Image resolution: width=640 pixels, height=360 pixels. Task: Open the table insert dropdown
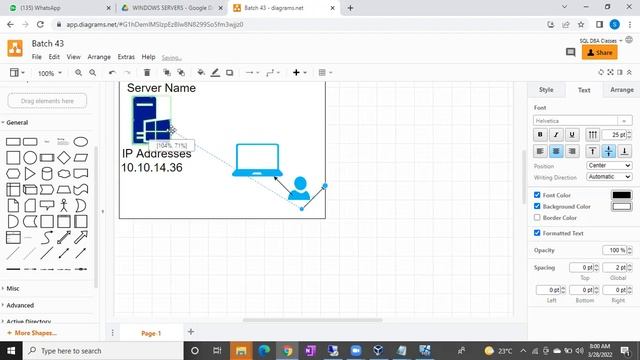pos(325,73)
